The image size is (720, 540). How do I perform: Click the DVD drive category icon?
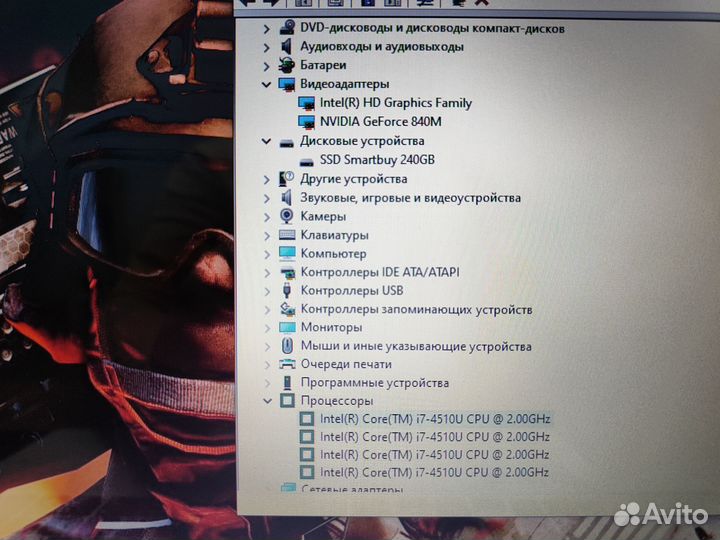[287, 28]
